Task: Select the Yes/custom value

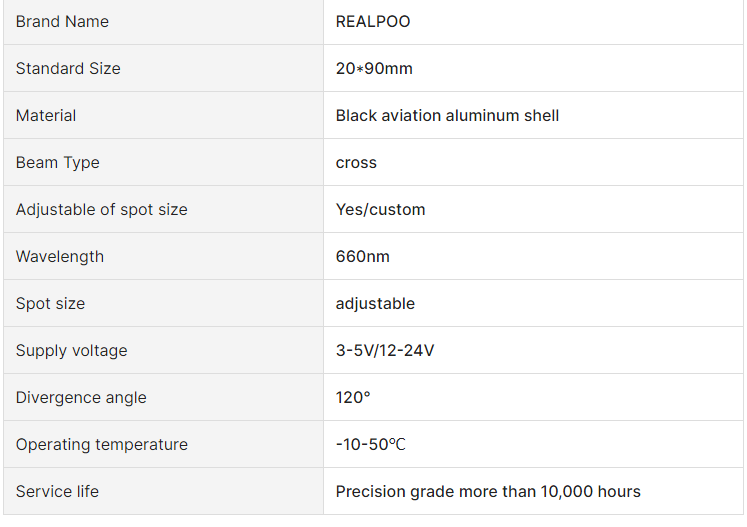Action: (380, 210)
